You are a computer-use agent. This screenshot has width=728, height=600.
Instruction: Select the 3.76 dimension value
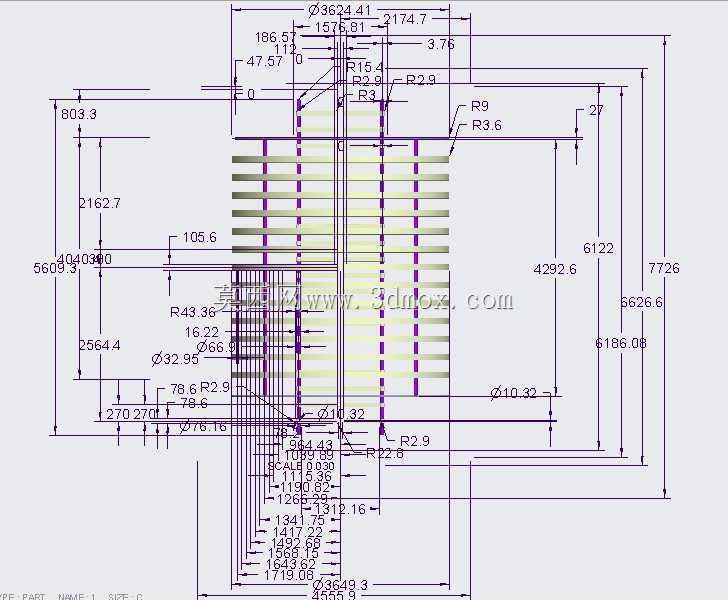(x=441, y=44)
